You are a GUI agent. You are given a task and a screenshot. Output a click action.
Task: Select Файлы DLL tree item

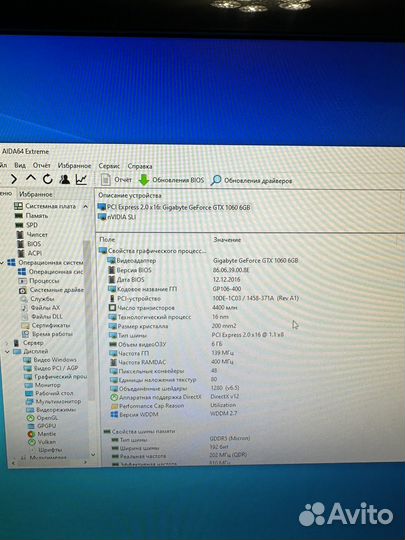tap(42, 316)
